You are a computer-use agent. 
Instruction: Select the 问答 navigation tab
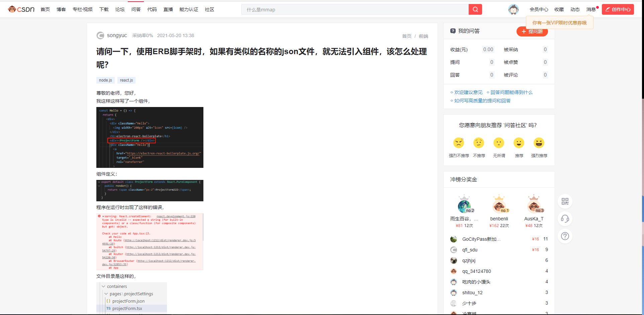[136, 9]
